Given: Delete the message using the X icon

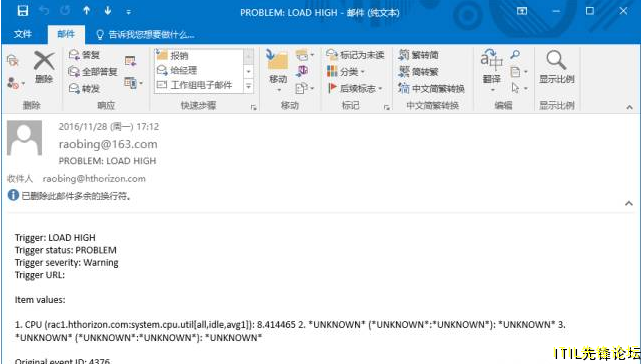Looking at the screenshot, I should (x=44, y=67).
